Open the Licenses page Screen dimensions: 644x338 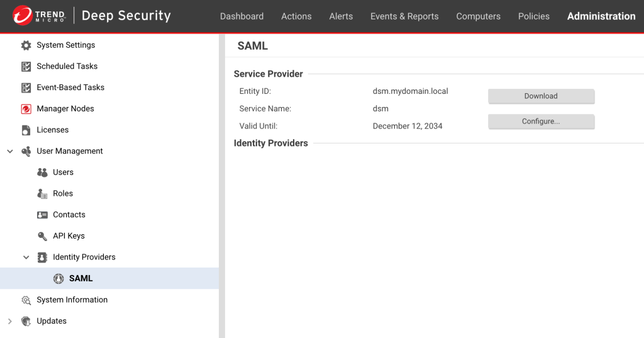click(x=53, y=130)
